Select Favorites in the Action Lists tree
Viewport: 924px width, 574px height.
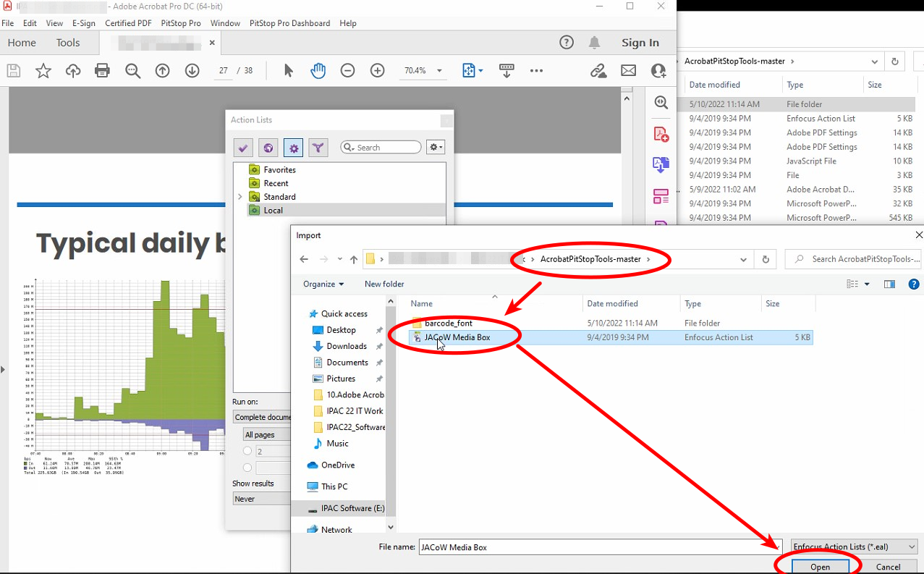click(x=279, y=170)
